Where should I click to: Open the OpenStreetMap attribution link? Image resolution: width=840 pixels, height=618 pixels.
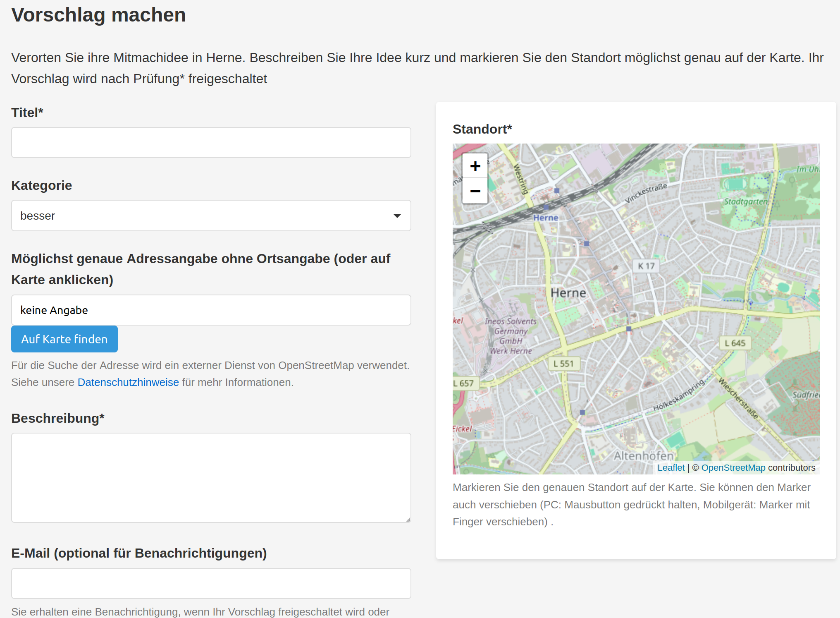(x=733, y=467)
